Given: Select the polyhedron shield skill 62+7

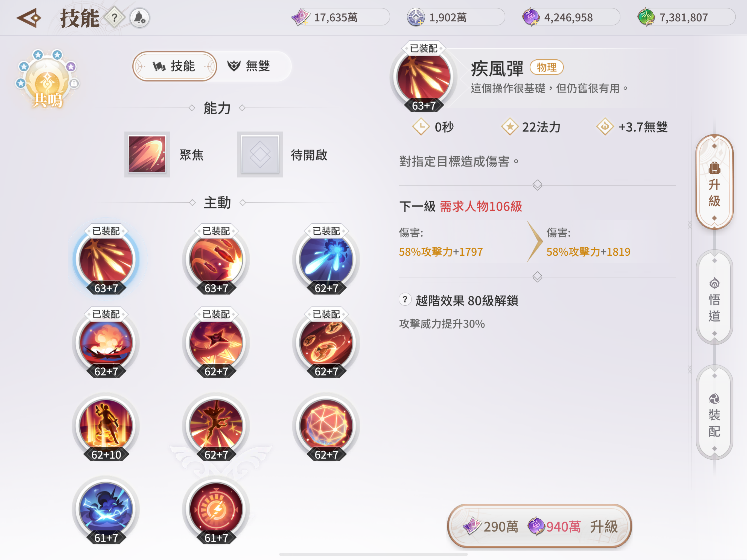Looking at the screenshot, I should [326, 426].
